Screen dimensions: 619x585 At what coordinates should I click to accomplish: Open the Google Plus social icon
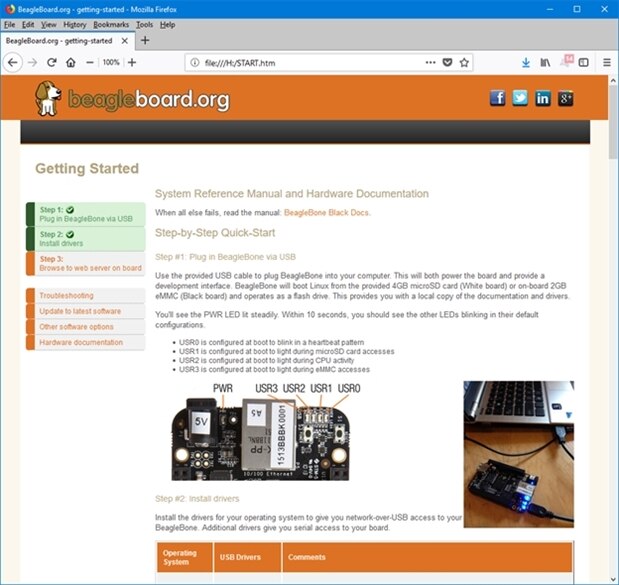coord(565,98)
